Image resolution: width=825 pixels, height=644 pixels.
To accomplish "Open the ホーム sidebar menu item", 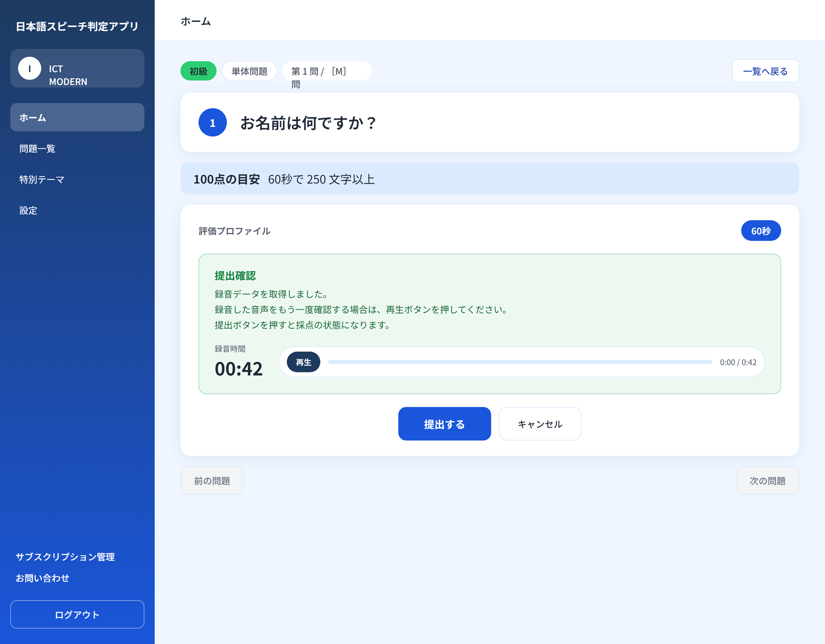I will pos(77,118).
